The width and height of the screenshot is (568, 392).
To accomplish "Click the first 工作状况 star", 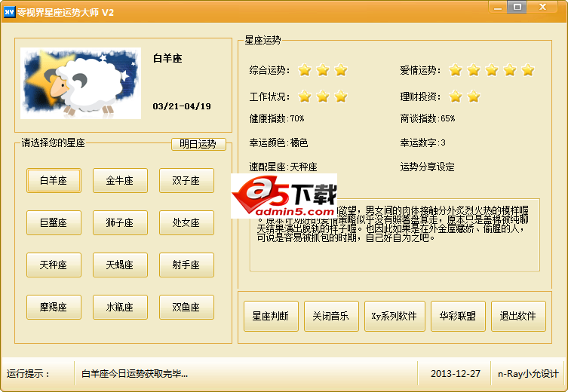I will click(x=305, y=96).
